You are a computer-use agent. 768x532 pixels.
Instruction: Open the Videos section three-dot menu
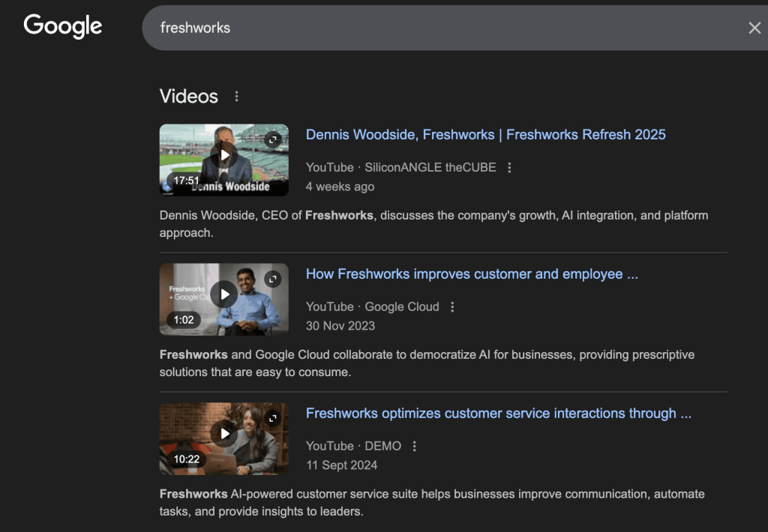tap(237, 97)
